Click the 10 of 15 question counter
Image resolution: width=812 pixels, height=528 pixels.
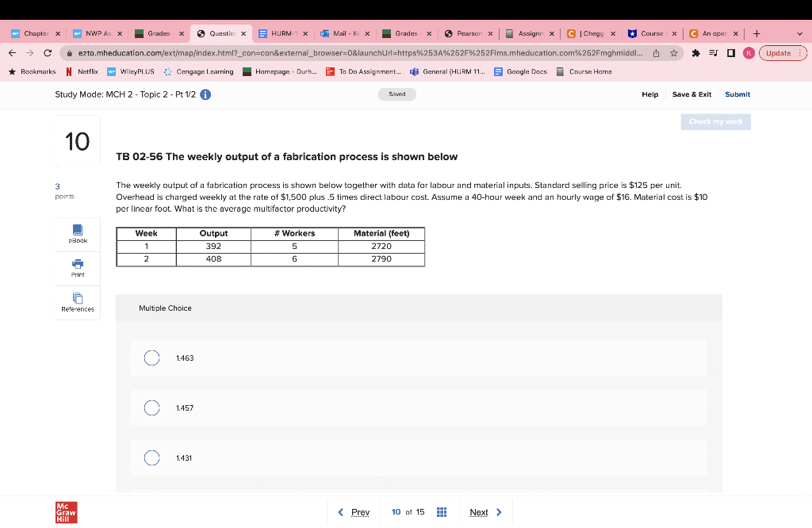(x=408, y=512)
